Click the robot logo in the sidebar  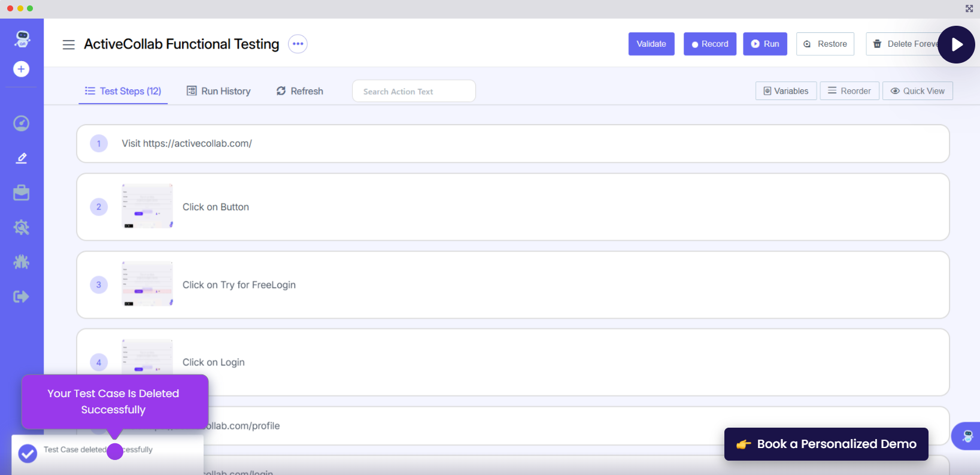pyautogui.click(x=22, y=39)
